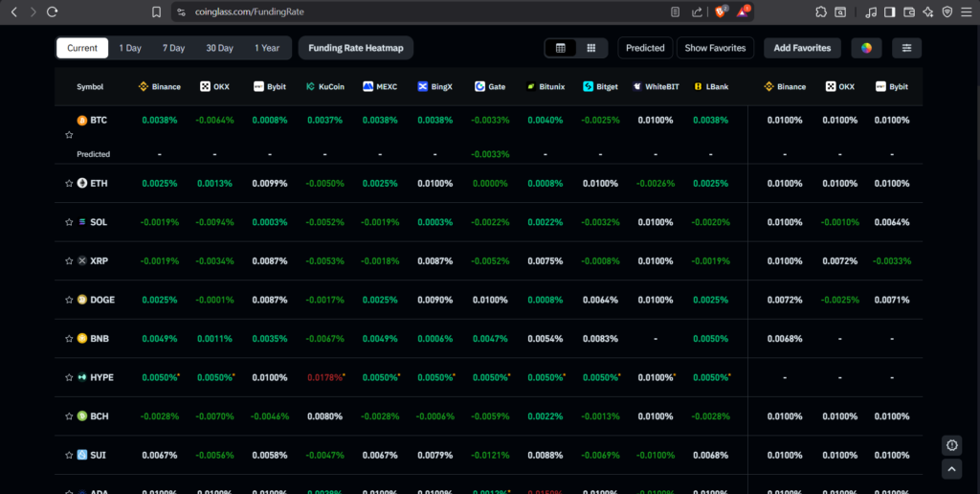Switch to the table list view
This screenshot has width=980, height=494.
(561, 48)
